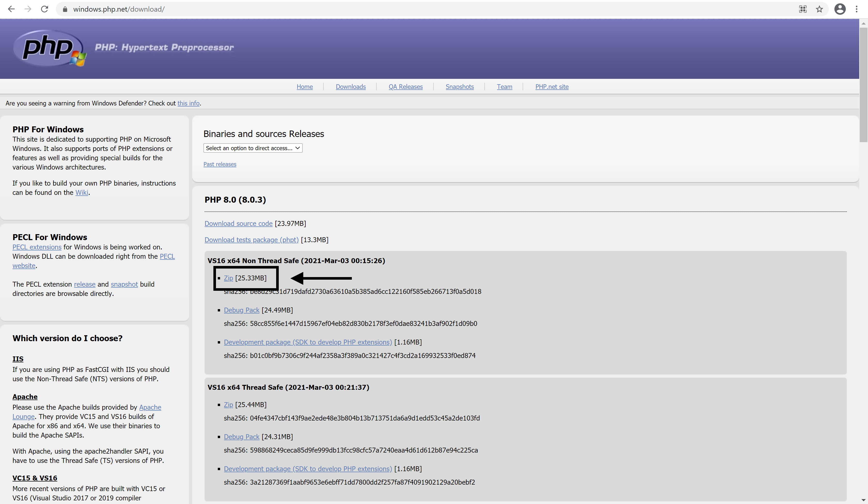Open the QA Releases navigation item
The height and width of the screenshot is (504, 868).
coord(405,87)
